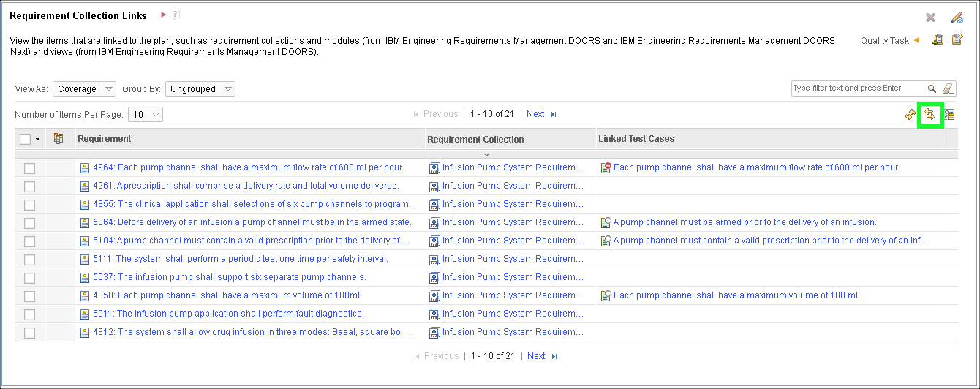Click the help question mark icon beside title
The width and height of the screenshot is (980, 389).
pyautogui.click(x=175, y=15)
